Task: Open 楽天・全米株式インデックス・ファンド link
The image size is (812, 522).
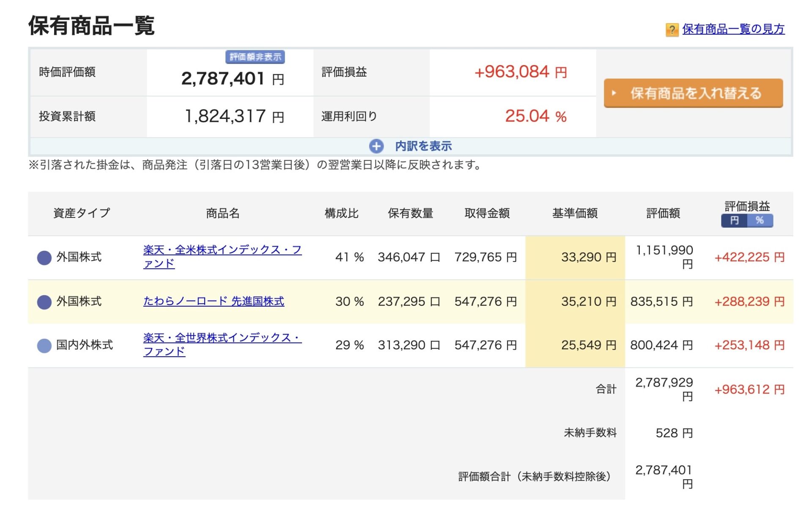Action: pyautogui.click(x=222, y=257)
